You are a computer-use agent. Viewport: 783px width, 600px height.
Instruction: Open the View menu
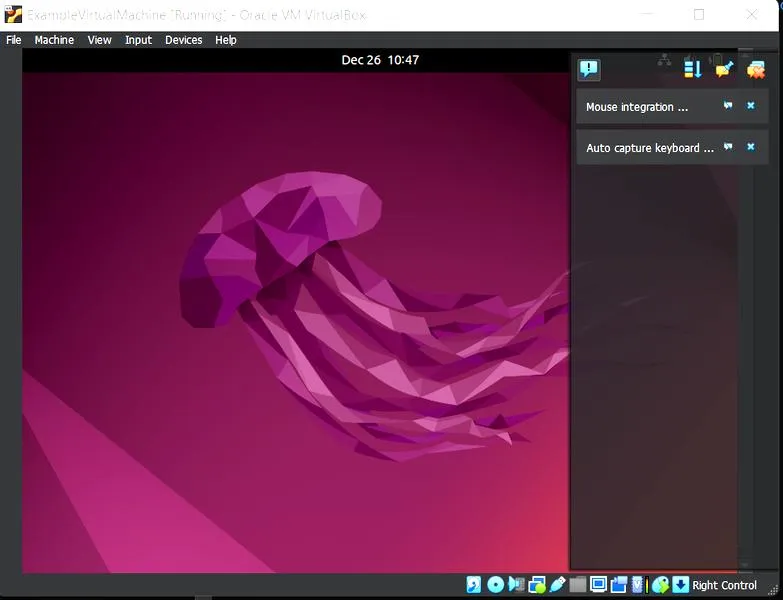99,40
